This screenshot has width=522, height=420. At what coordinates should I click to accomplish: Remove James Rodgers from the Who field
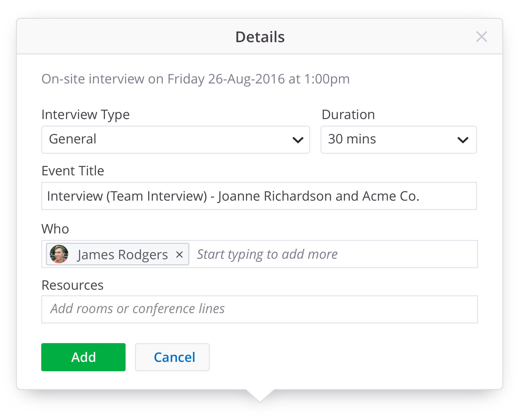(x=179, y=255)
